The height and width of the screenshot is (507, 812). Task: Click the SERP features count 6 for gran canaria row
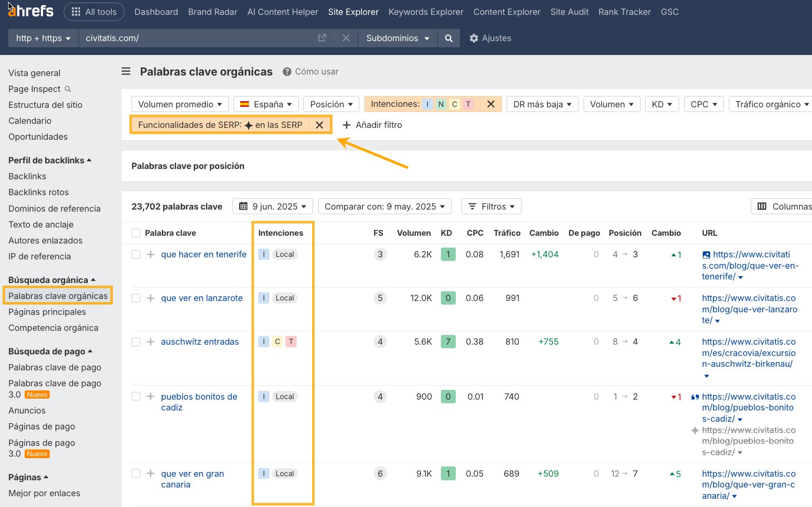coord(380,474)
